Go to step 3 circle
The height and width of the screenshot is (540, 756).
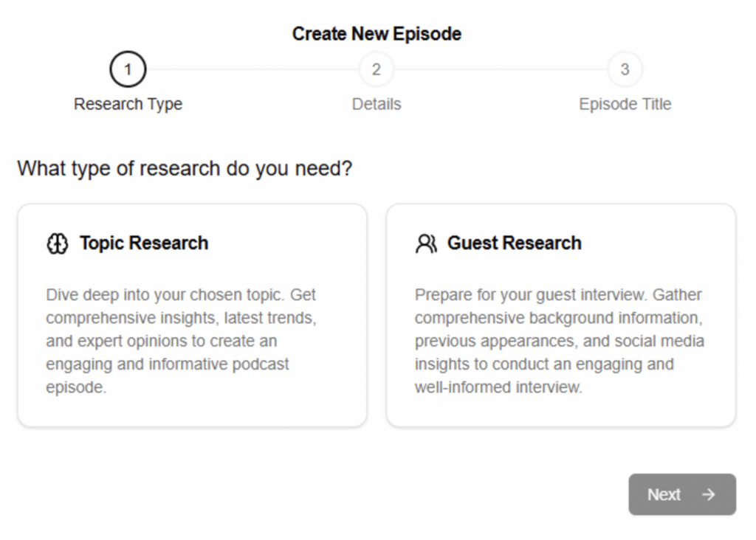[625, 69]
